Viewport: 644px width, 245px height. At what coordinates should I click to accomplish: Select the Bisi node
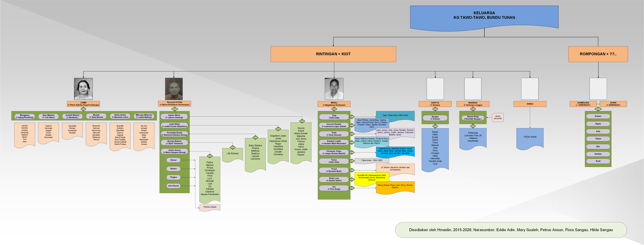click(598, 147)
